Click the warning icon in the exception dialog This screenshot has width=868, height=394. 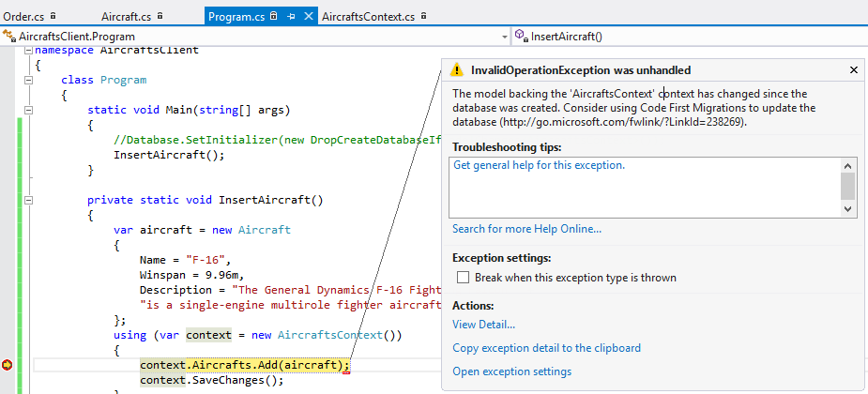point(456,70)
